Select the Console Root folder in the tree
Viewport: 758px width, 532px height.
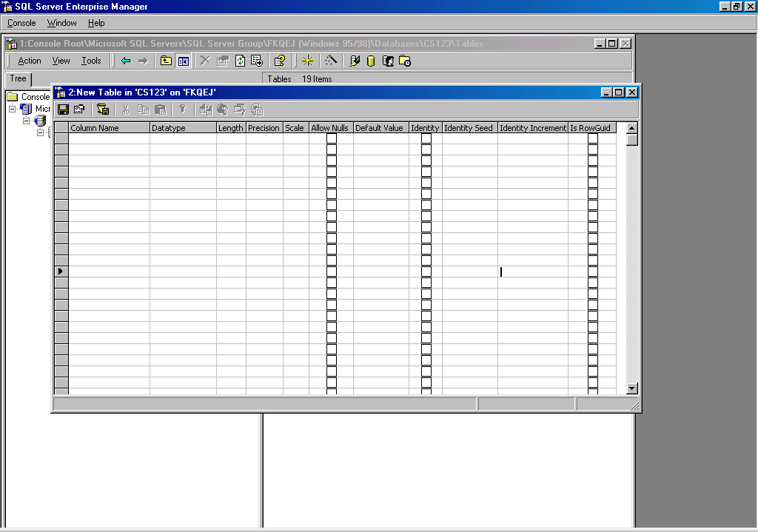click(29, 97)
